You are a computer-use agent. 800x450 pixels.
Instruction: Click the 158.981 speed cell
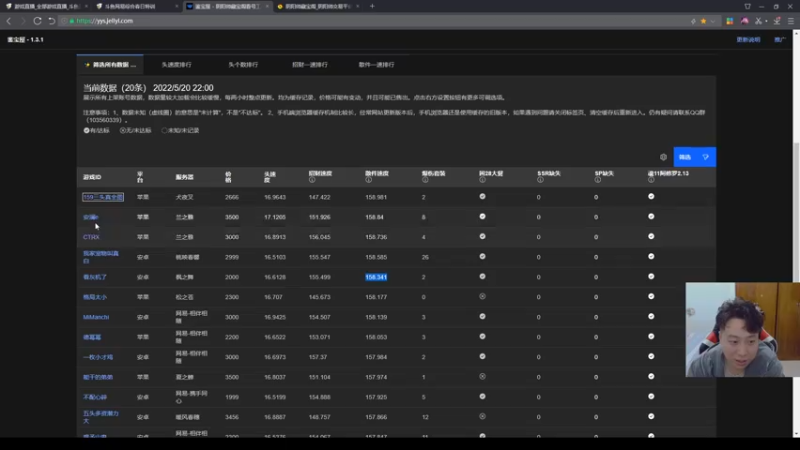(x=376, y=197)
